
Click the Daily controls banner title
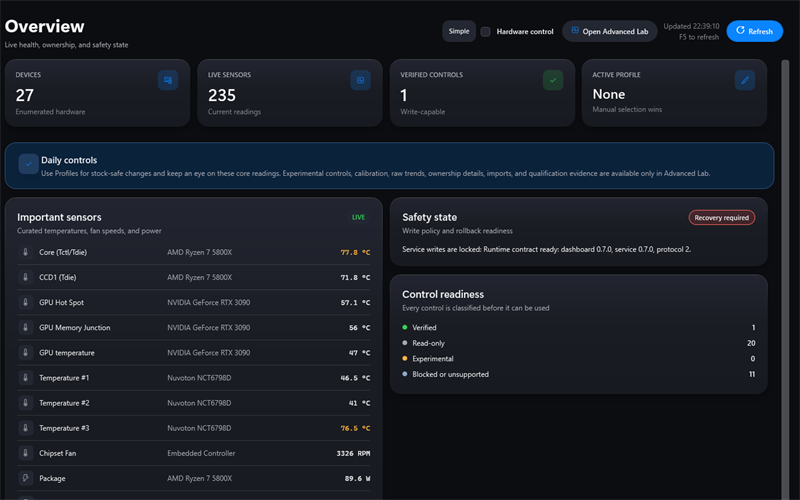click(69, 160)
